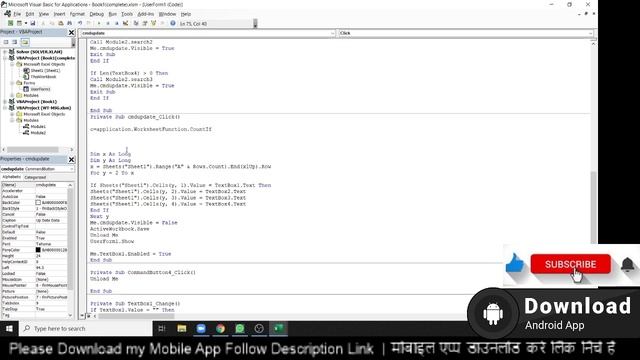Expand the VBAProject (Book1) node
The image size is (640, 360).
(x=5, y=102)
